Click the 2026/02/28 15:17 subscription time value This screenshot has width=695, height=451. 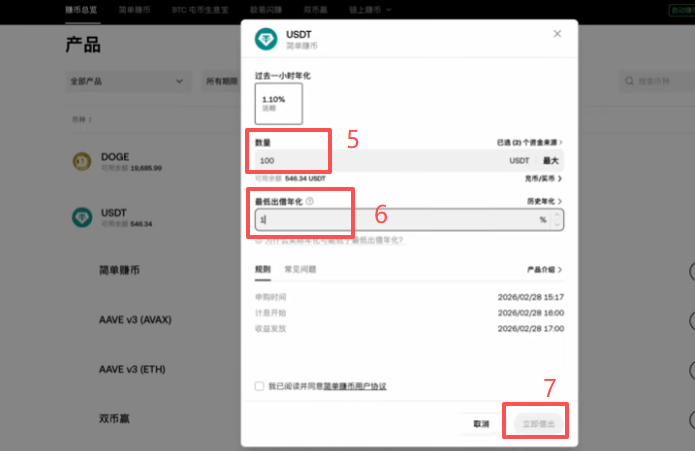531,297
